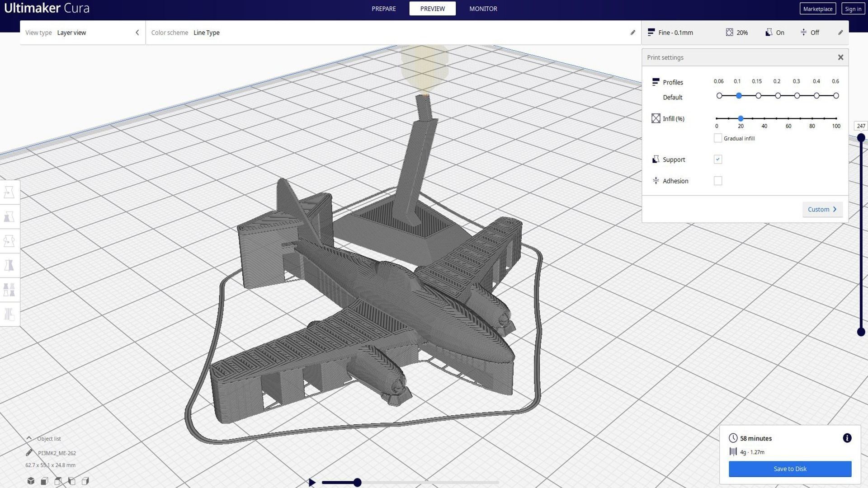
Task: Click pencil edit icon in color scheme bar
Action: [x=633, y=33]
